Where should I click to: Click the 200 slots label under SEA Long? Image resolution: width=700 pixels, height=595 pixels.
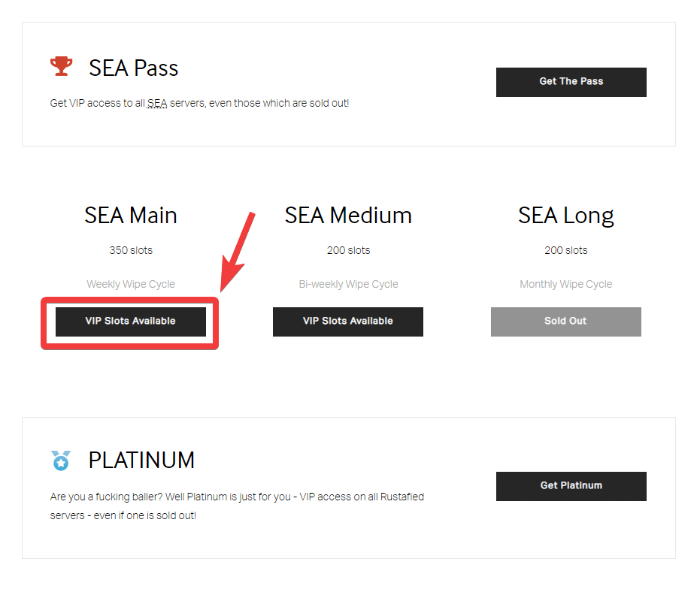click(565, 250)
